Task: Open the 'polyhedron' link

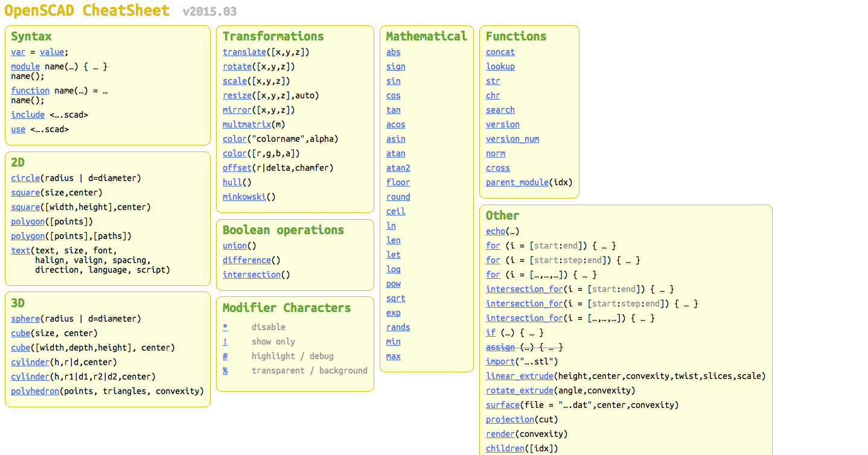Action: (35, 391)
